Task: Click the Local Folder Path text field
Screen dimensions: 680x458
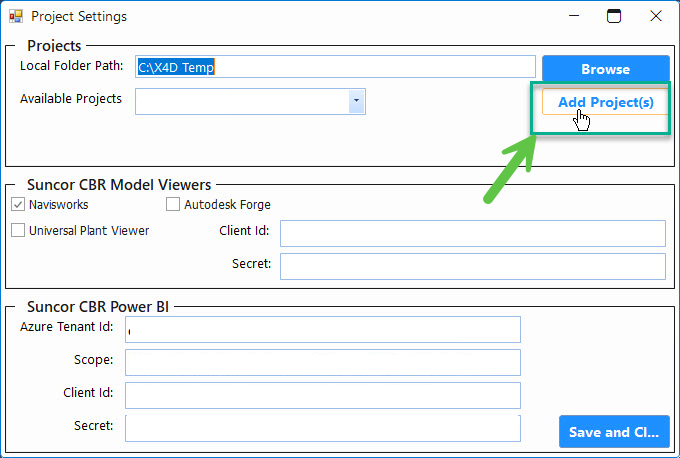Action: tap(335, 67)
